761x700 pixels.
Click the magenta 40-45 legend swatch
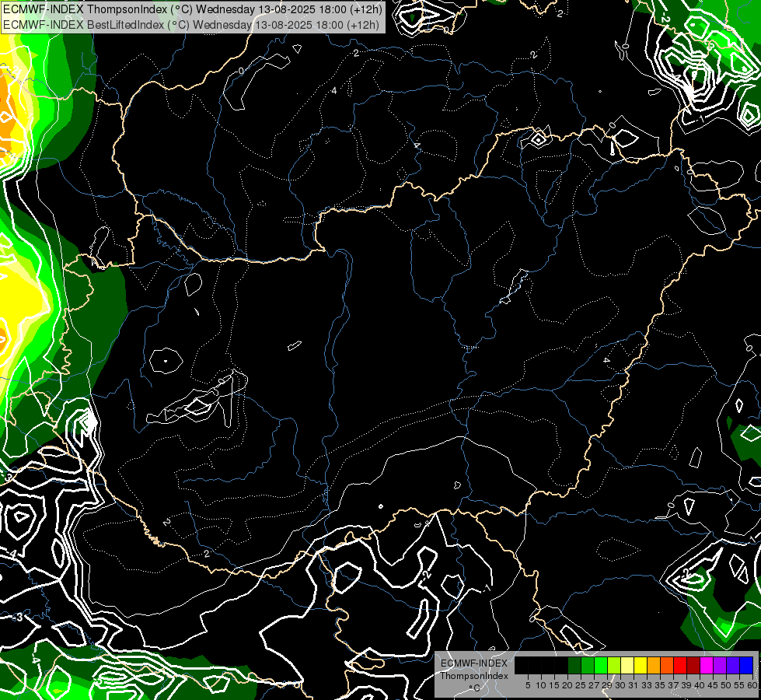pyautogui.click(x=707, y=665)
